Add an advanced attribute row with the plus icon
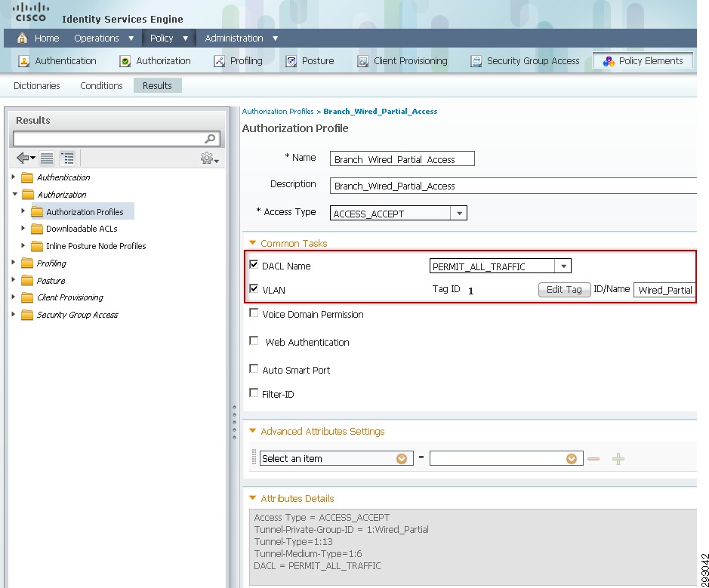This screenshot has width=709, height=588. point(618,459)
